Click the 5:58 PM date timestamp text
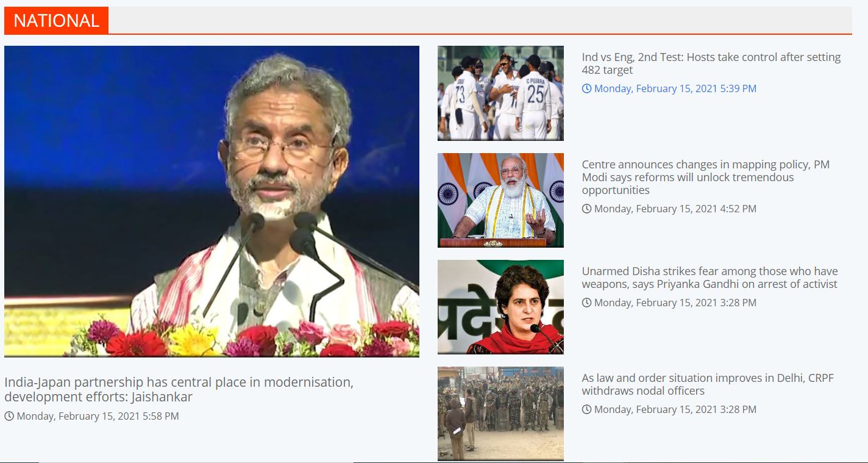This screenshot has height=463, width=868. coord(98,416)
